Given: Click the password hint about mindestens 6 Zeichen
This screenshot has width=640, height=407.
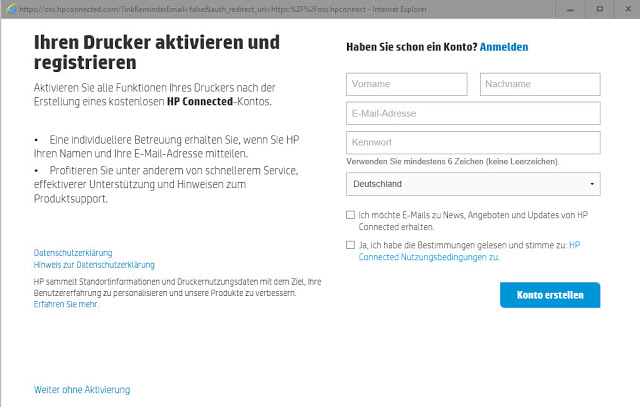Looking at the screenshot, I should point(453,162).
